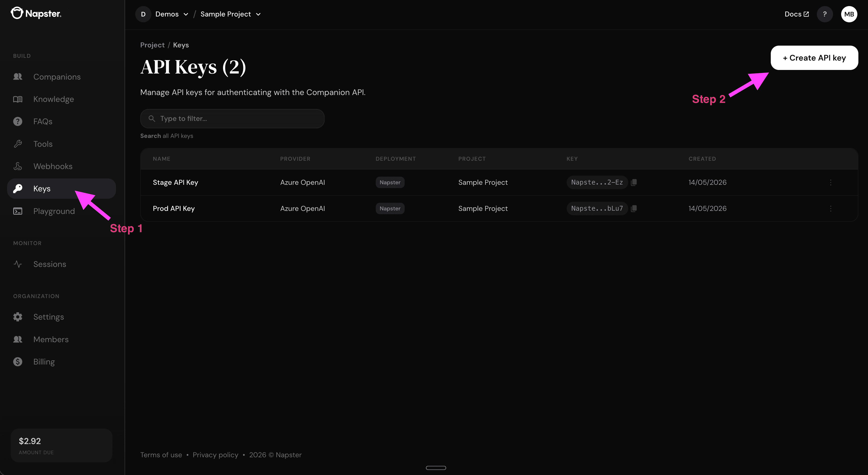
Task: Click the FAQs question-mark icon
Action: pyautogui.click(x=18, y=121)
